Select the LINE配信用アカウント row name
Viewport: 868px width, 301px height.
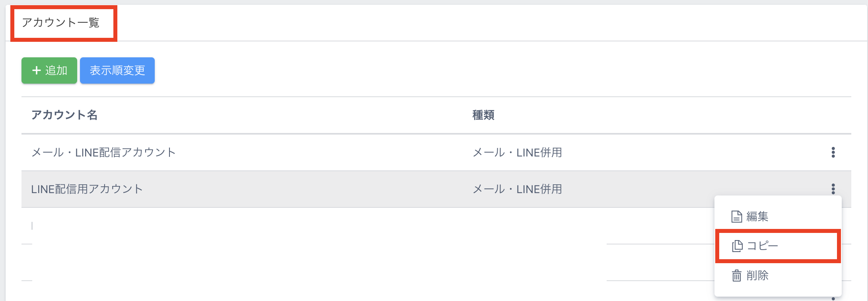[87, 189]
